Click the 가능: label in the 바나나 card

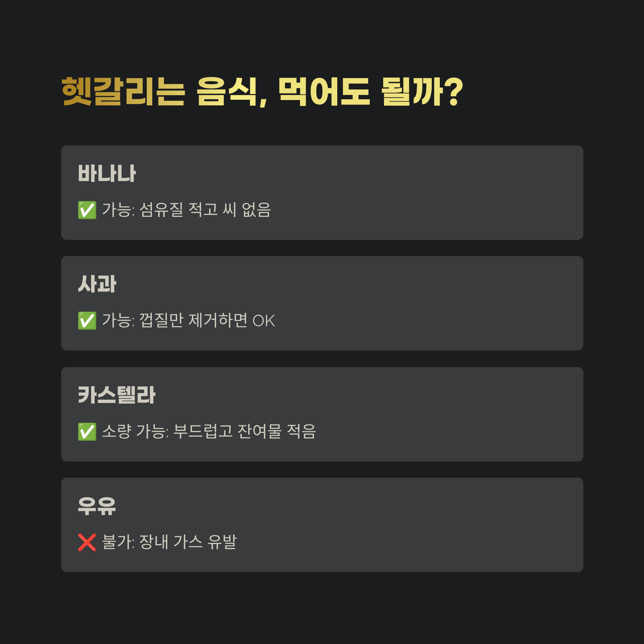click(118, 210)
